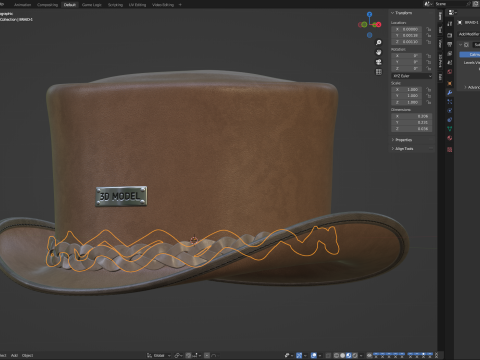Open the Object menu in viewport header
This screenshot has width=480, height=360.
[27, 355]
